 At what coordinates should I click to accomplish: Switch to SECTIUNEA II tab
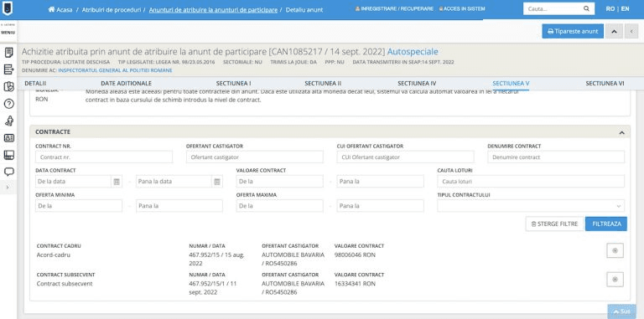click(323, 83)
